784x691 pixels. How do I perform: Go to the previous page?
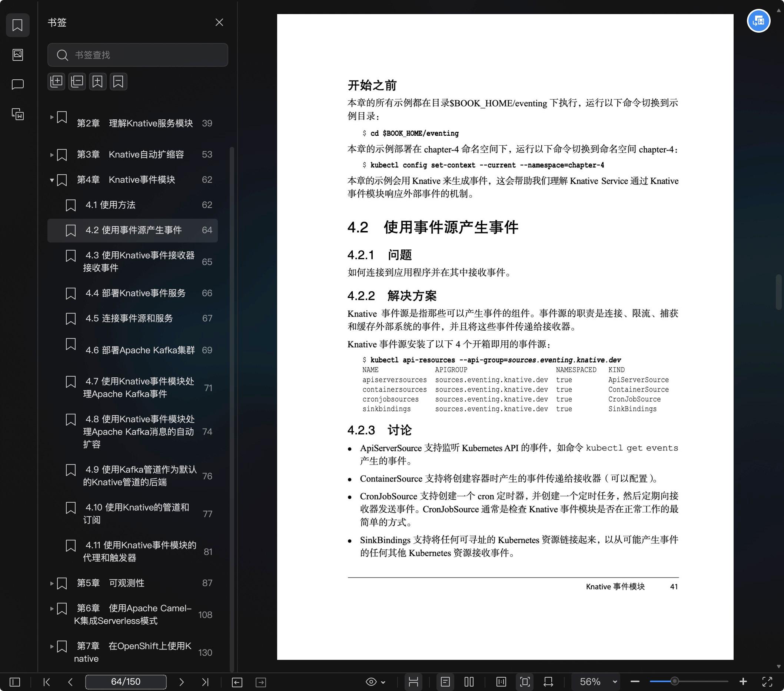click(70, 682)
